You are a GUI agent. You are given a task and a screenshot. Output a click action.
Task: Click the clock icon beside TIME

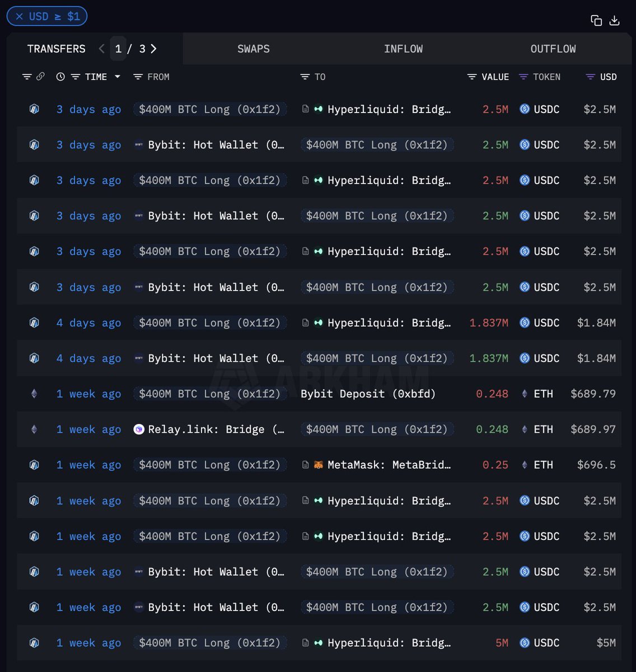[60, 77]
